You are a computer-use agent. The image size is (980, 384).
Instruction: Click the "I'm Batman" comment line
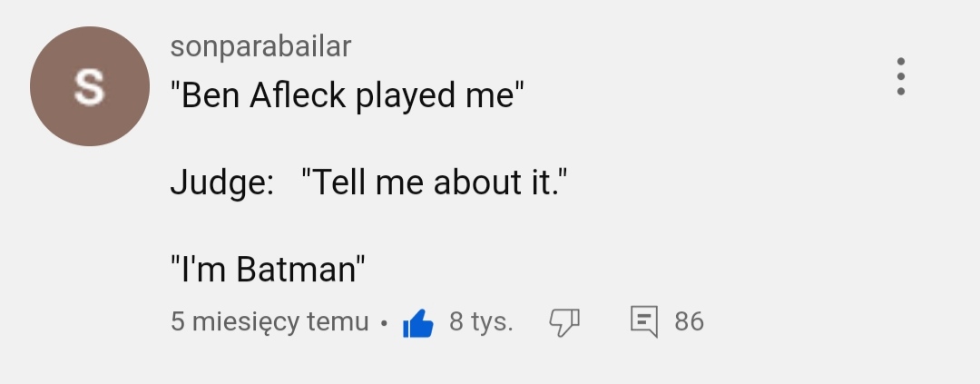point(268,270)
